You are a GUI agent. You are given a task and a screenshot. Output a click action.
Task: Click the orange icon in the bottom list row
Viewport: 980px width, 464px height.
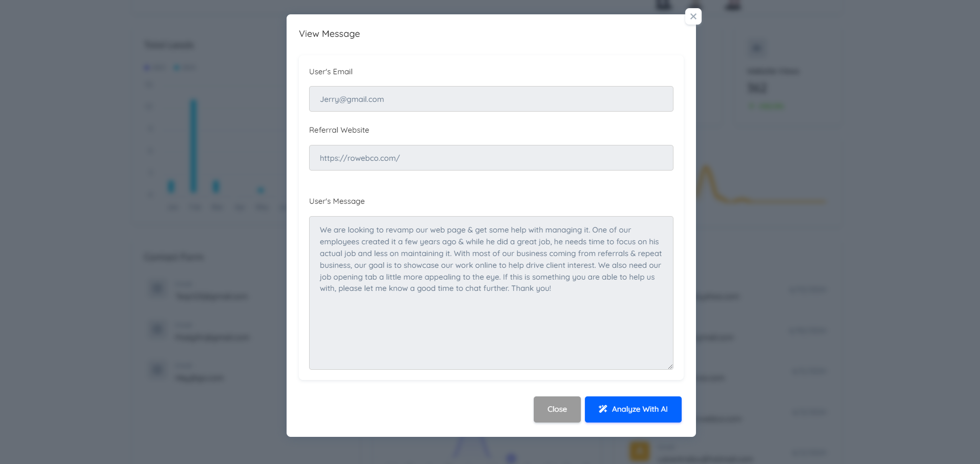coord(639,451)
